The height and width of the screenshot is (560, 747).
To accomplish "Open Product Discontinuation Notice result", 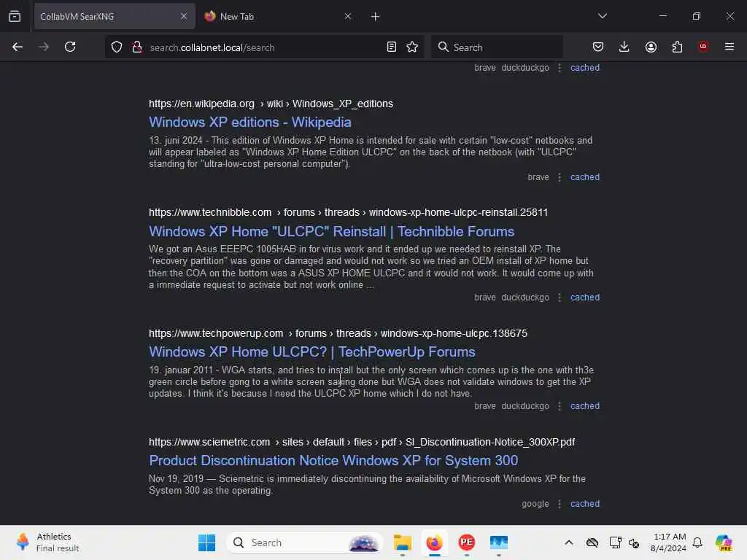I will pyautogui.click(x=333, y=461).
